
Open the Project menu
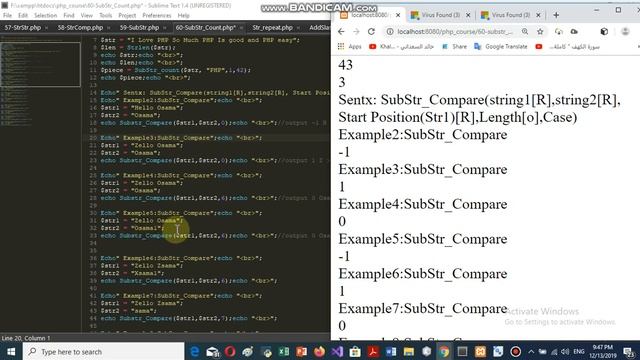(127, 16)
